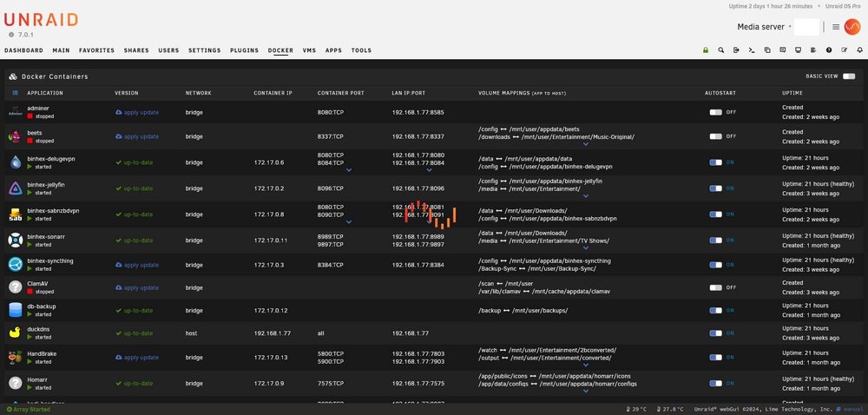
Task: Enable autostart for beets
Action: 716,136
